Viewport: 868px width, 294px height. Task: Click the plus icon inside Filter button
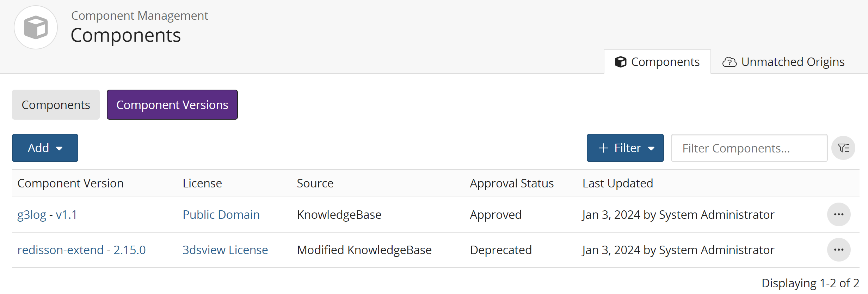click(x=603, y=148)
